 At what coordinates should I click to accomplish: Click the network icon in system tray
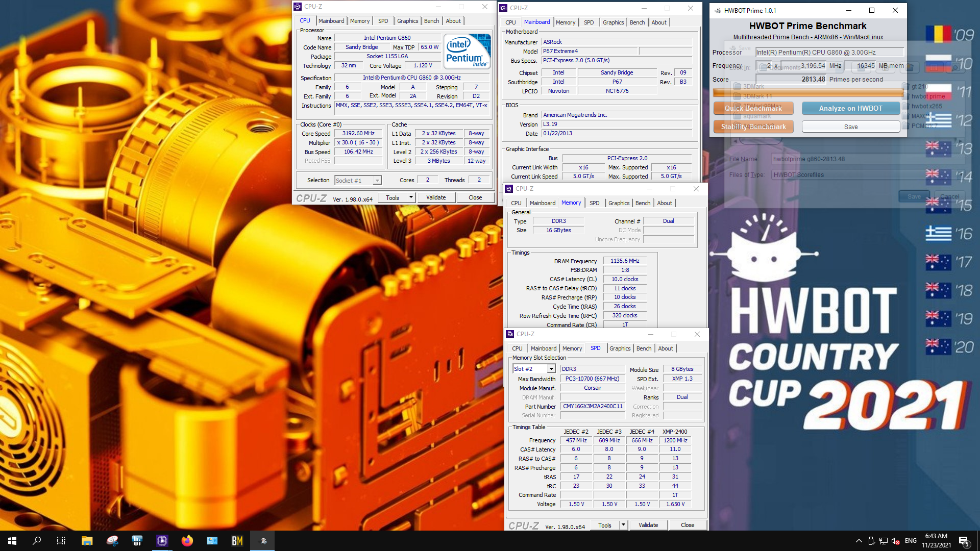(x=884, y=541)
